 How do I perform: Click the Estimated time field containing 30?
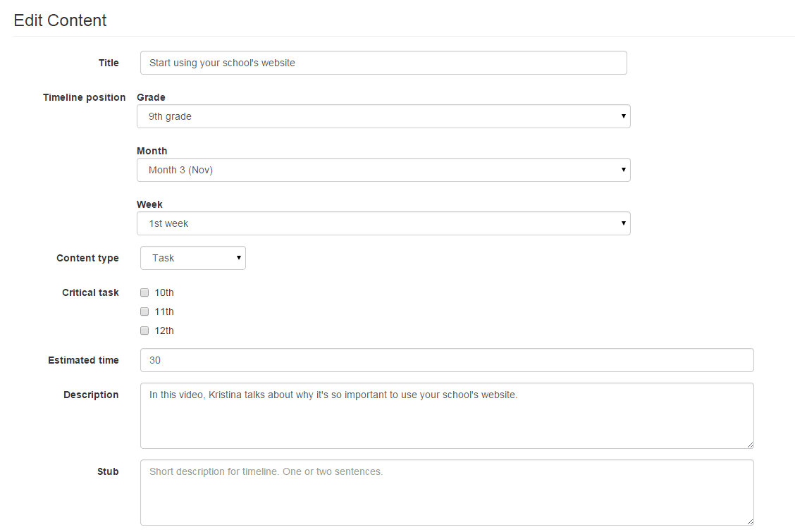click(447, 360)
